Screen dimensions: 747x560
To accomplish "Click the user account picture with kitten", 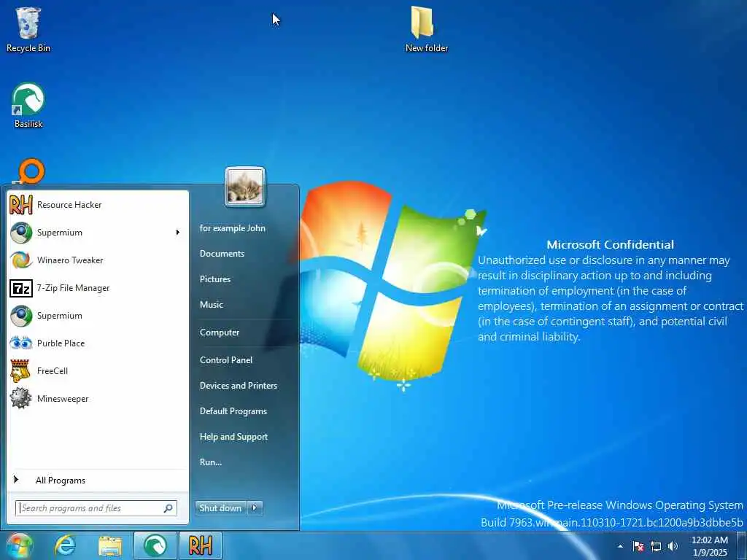I will coord(245,187).
